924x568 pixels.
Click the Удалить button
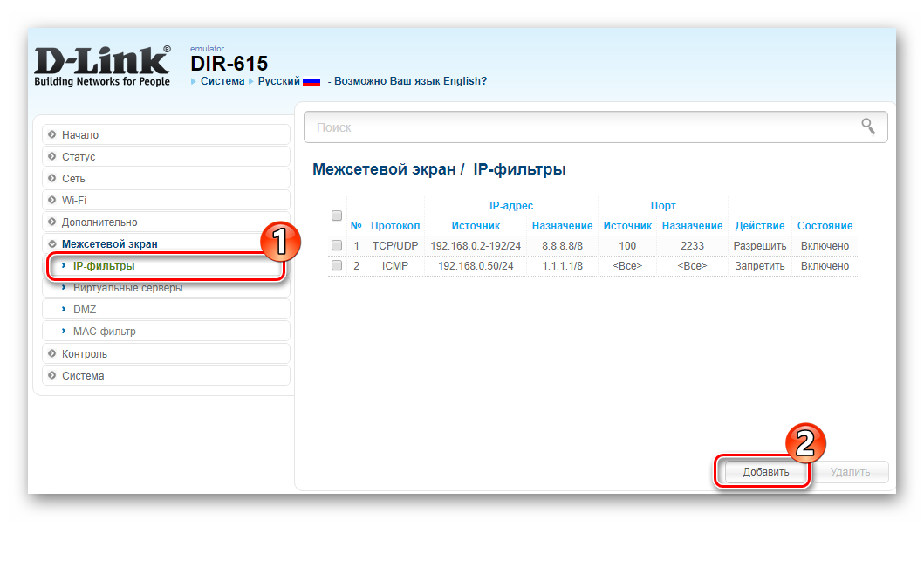[x=850, y=472]
